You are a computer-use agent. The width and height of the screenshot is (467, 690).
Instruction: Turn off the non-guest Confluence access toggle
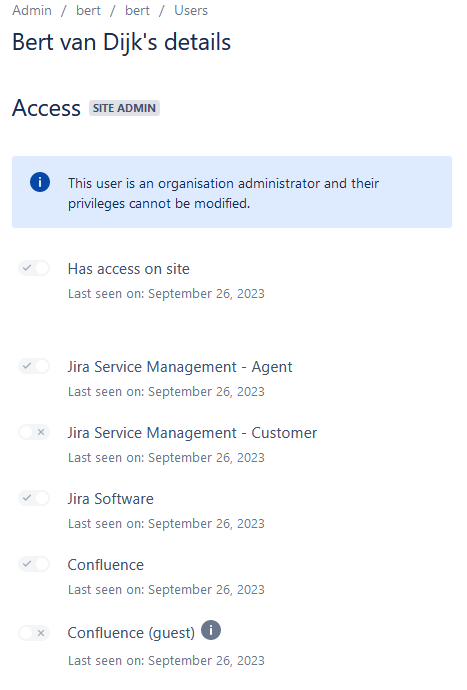34,564
